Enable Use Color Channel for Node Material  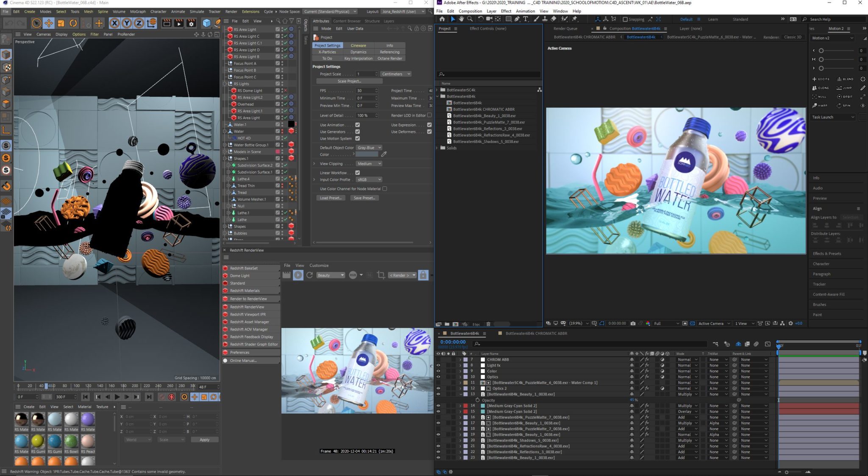coord(384,189)
